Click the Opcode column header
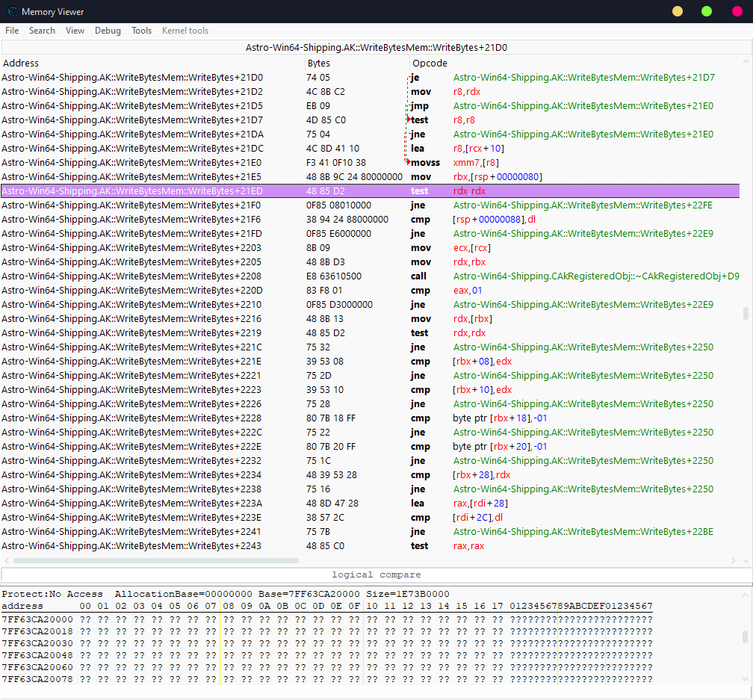 [430, 64]
